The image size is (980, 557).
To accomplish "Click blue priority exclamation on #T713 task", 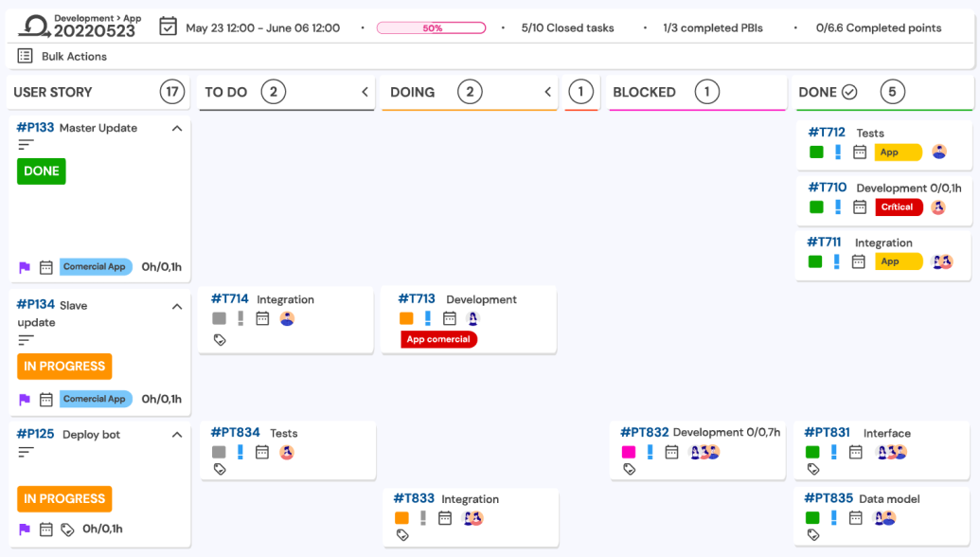I will [428, 318].
